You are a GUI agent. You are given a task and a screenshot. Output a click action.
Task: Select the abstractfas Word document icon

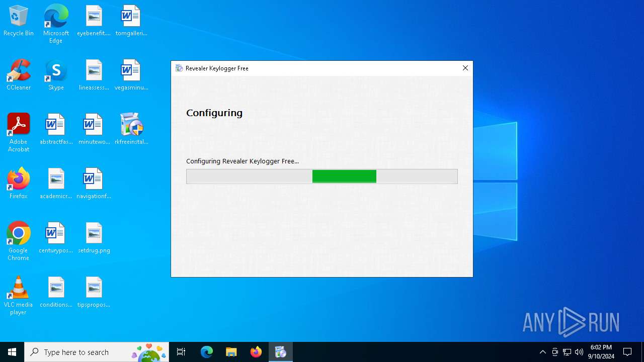[x=56, y=130]
